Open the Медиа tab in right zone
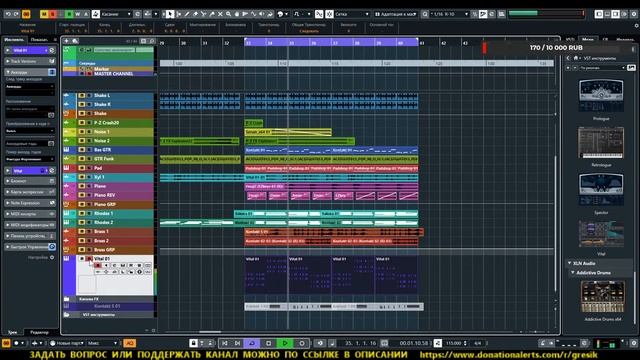The image size is (640, 360). click(x=588, y=40)
